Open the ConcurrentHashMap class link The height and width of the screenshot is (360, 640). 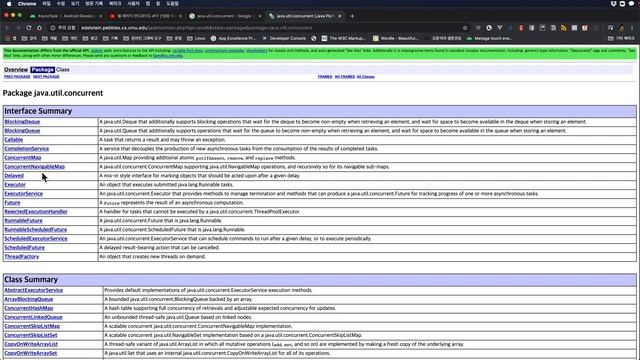click(29, 308)
